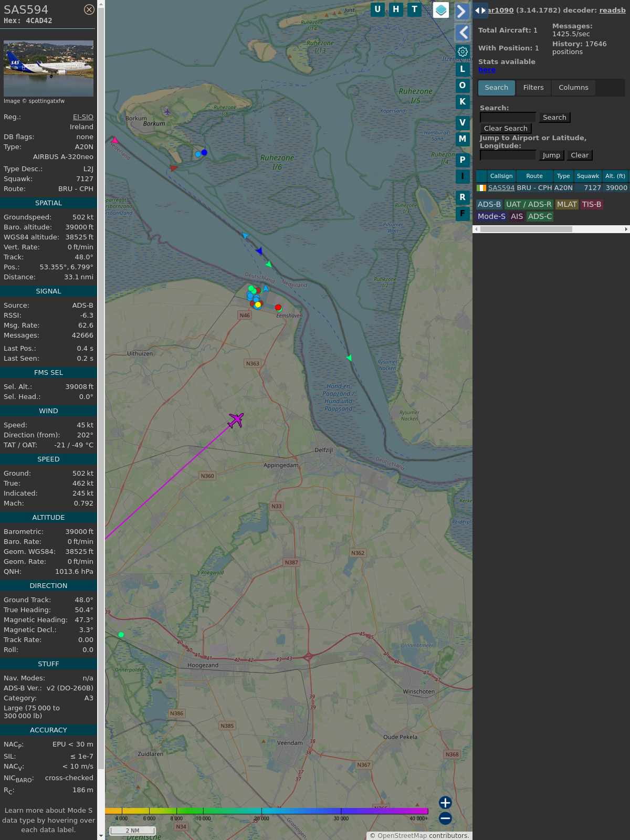Click the T map button
The image size is (630, 840).
pyautogui.click(x=415, y=9)
